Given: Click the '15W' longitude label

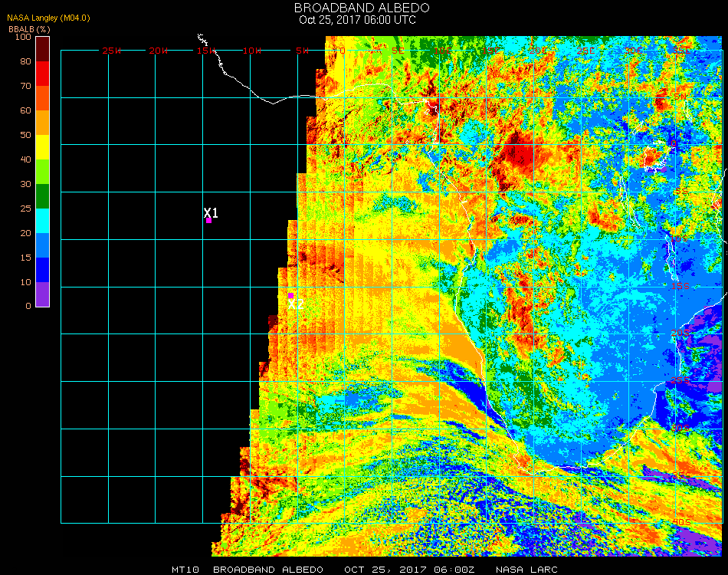Looking at the screenshot, I should (205, 51).
